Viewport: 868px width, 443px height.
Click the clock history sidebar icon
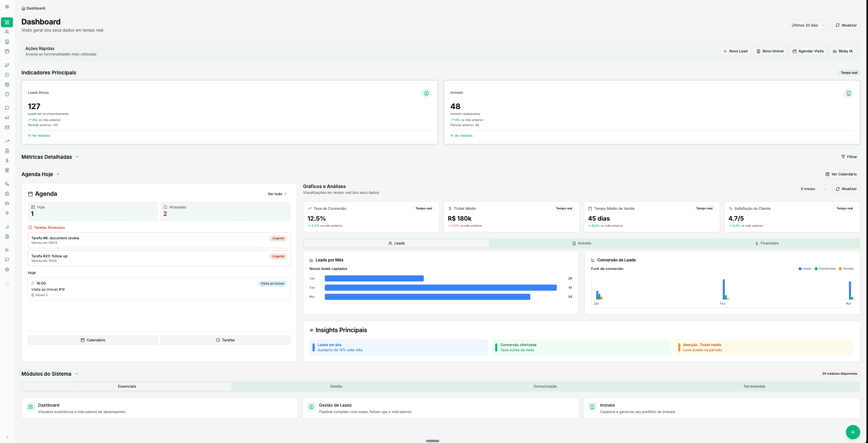pos(7,94)
